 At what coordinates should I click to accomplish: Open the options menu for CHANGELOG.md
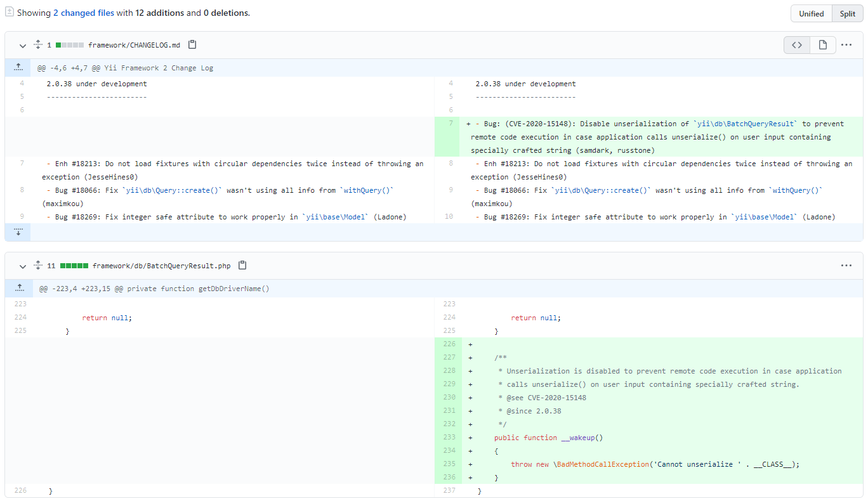click(846, 45)
